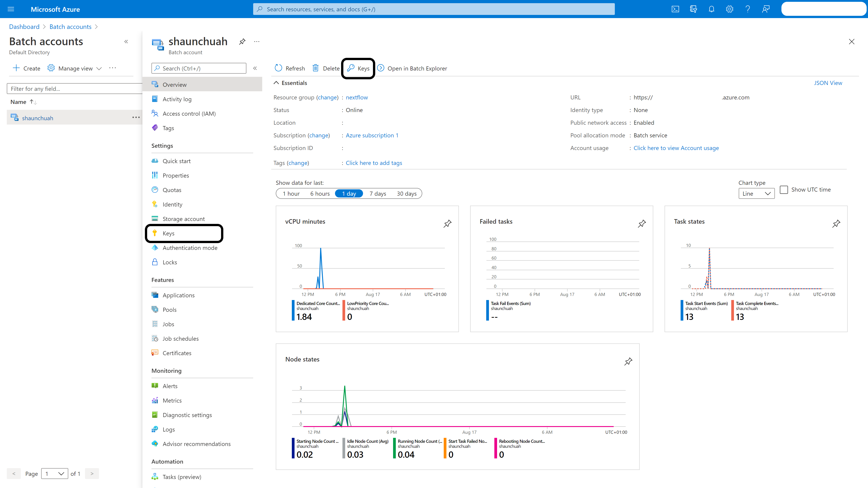Open the nextflow resource group link
The image size is (868, 488).
click(357, 97)
